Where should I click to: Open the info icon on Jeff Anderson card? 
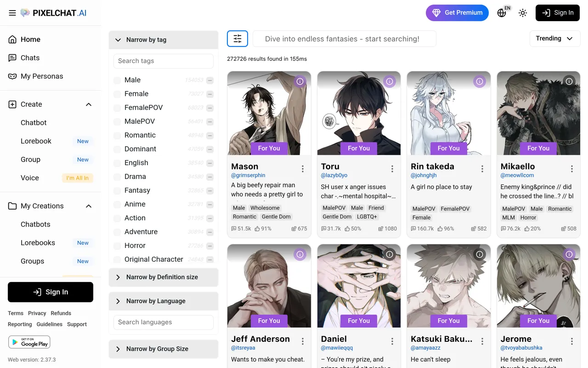tap(300, 254)
